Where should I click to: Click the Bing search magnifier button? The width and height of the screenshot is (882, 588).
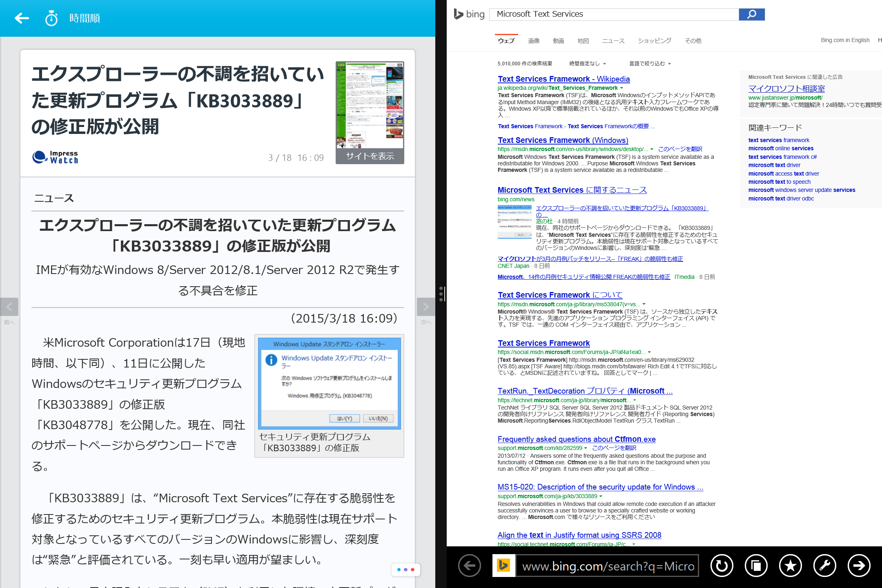pos(751,14)
